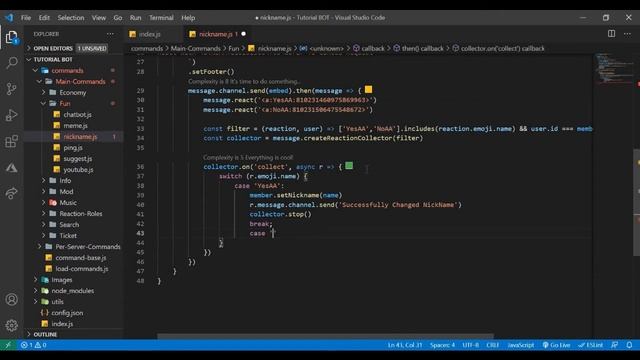Open load-commands.js file
This screenshot has height=360, width=640.
[x=73, y=269]
